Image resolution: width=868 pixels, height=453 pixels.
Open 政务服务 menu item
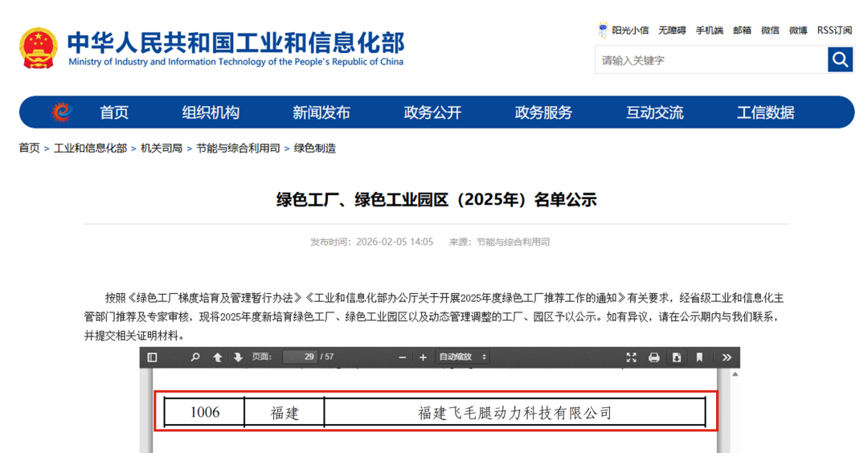point(543,112)
